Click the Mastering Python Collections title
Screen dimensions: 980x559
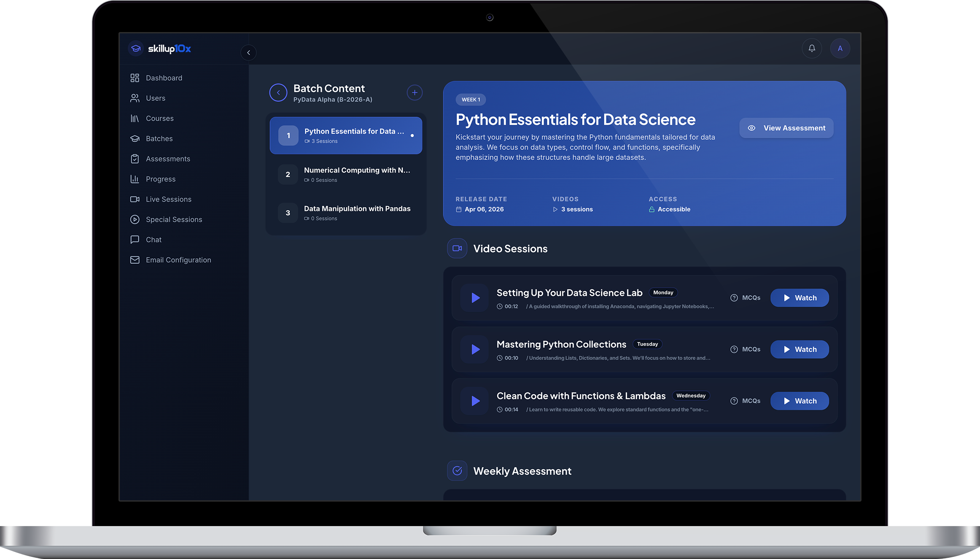(561, 344)
